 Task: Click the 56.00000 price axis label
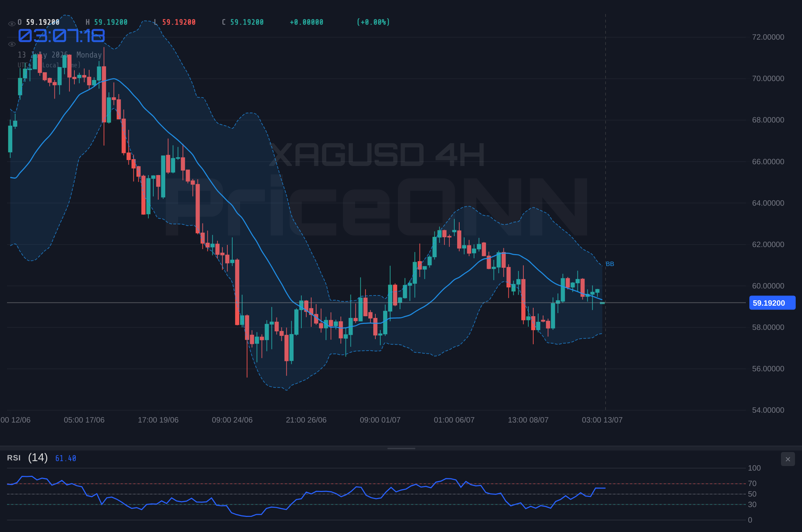tap(768, 369)
